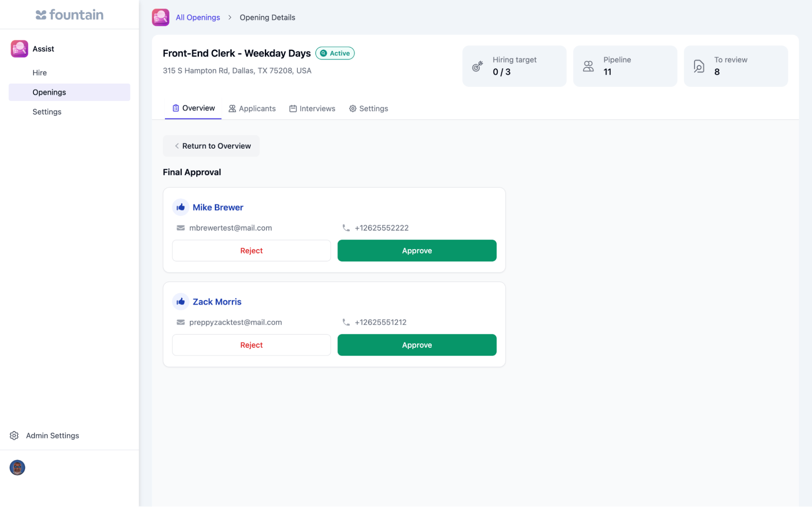Click the pink Assist app icon in sidebar
This screenshot has height=507, width=812.
19,49
